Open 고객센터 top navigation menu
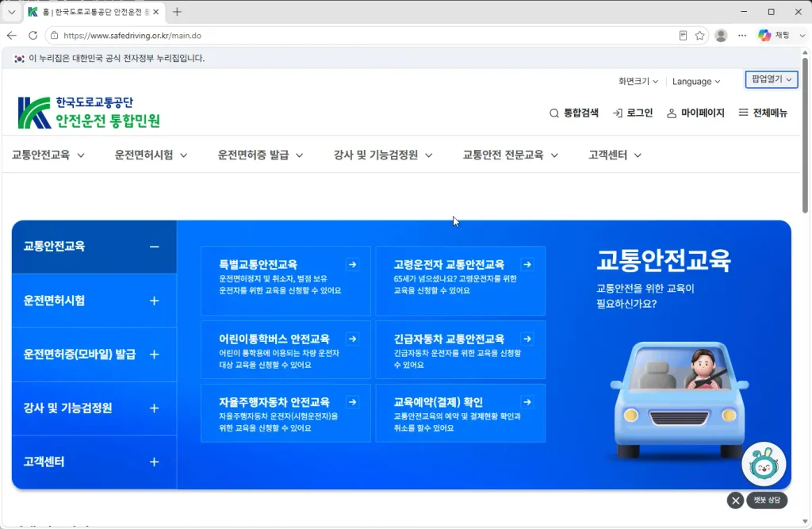Image resolution: width=812 pixels, height=529 pixels. tap(615, 155)
